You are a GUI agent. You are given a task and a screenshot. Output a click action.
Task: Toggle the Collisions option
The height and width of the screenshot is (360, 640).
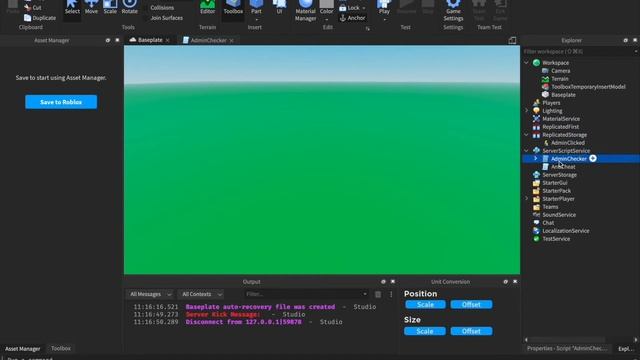pyautogui.click(x=162, y=8)
